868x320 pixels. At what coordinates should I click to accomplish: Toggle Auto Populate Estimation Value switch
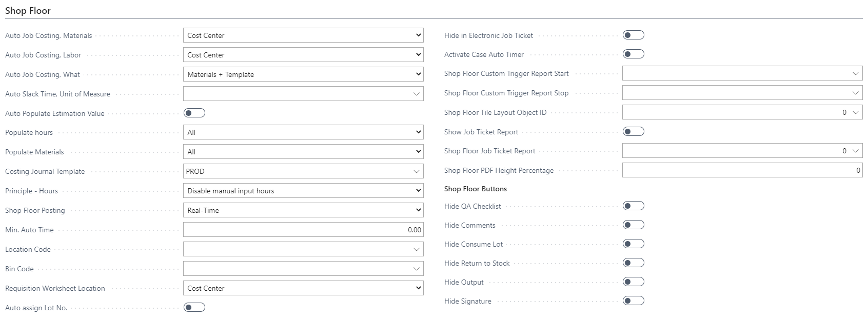coord(194,113)
